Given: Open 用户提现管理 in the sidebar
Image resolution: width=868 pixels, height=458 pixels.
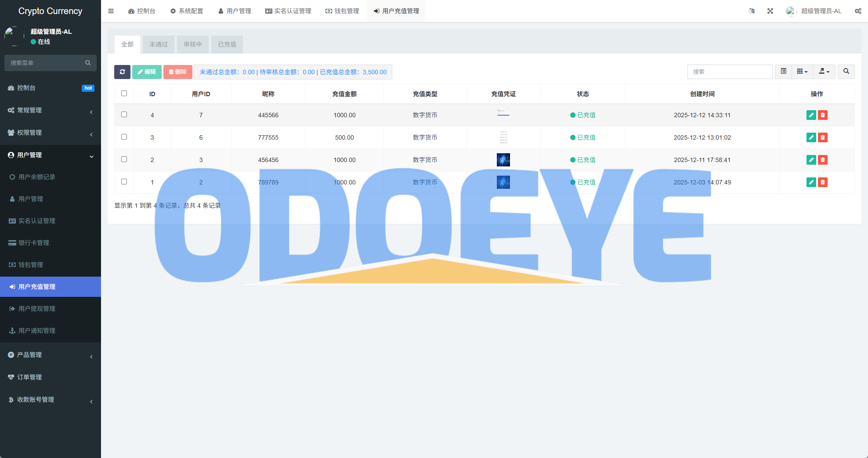Looking at the screenshot, I should tap(37, 309).
